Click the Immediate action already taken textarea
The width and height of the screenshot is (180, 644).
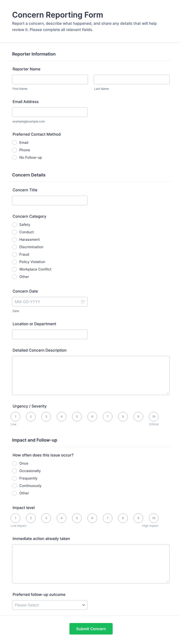(91, 564)
